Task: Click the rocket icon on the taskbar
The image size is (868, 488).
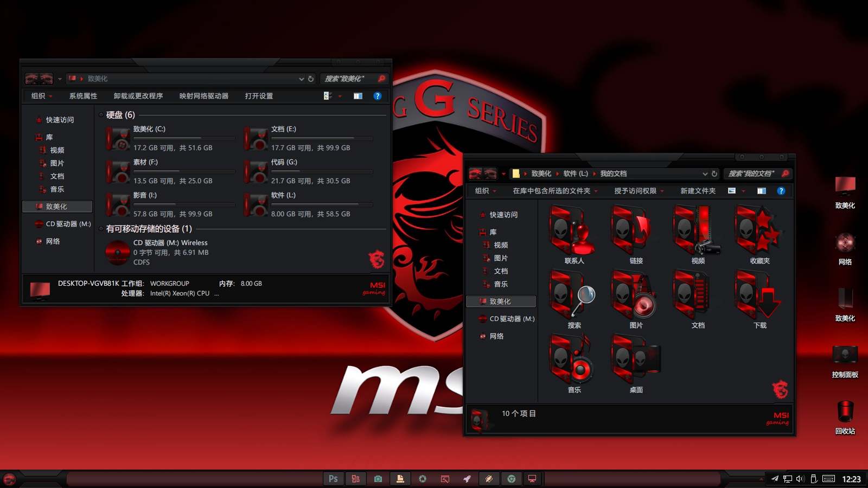Action: point(467,479)
